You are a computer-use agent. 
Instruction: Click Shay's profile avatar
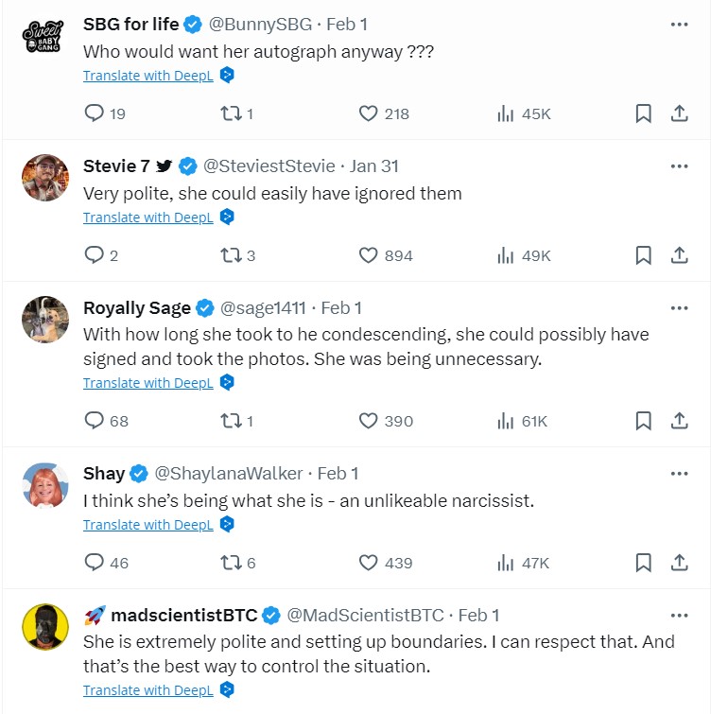45,485
